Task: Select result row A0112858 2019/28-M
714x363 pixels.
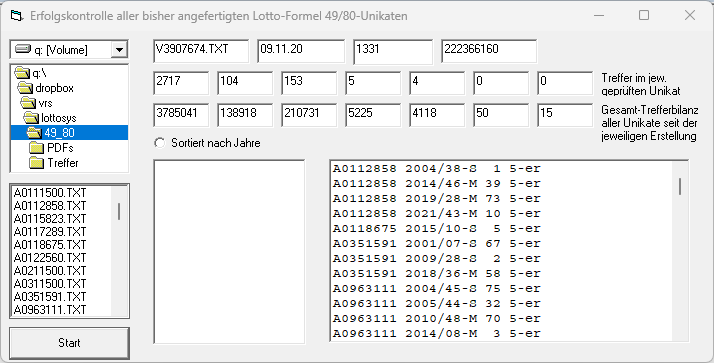Action: 502,199
